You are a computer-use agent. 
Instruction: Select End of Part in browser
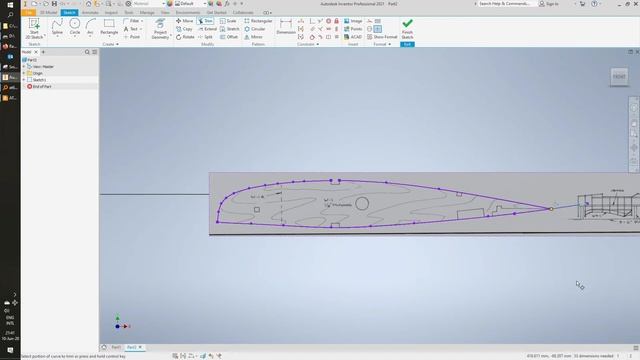[x=39, y=87]
